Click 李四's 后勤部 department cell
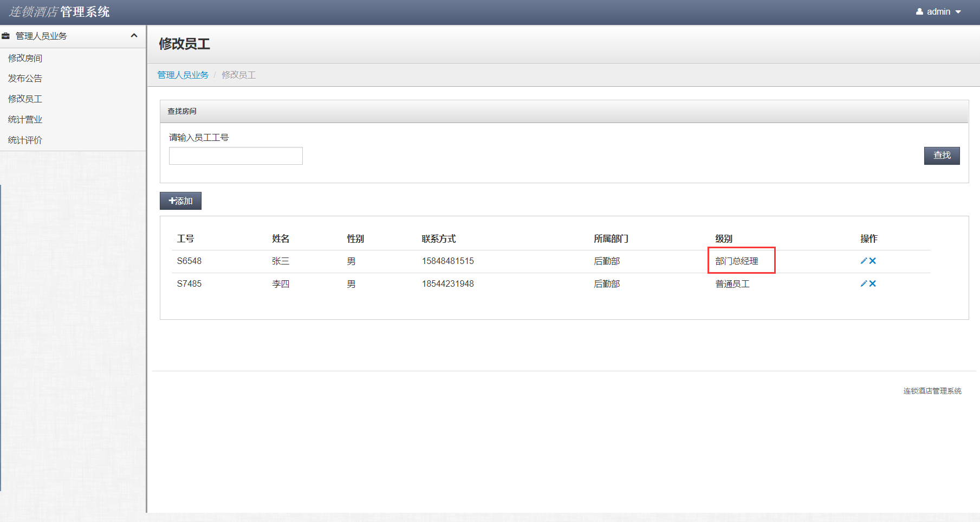This screenshot has width=980, height=522. click(607, 284)
